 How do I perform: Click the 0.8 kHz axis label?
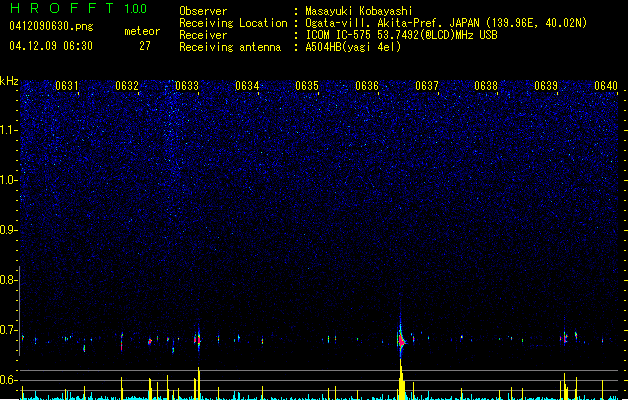pyautogui.click(x=8, y=280)
